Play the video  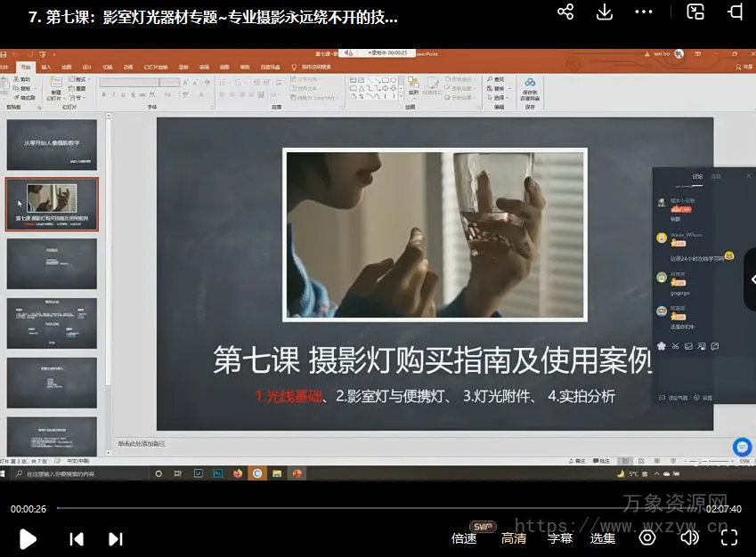[x=28, y=538]
